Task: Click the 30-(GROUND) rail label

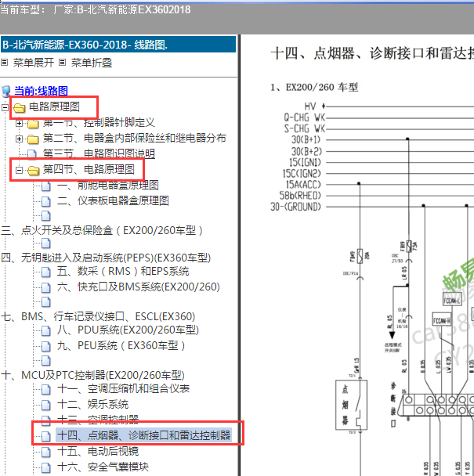Action: tap(295, 207)
